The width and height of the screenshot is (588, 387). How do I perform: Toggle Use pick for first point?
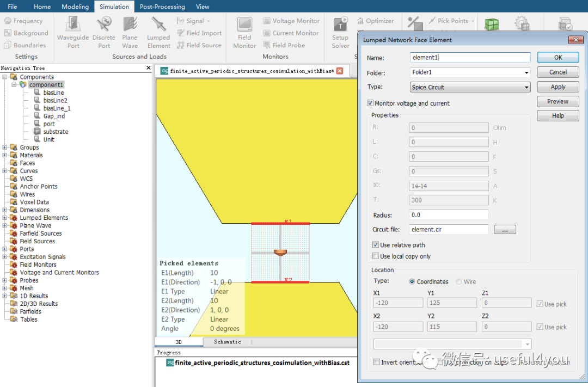(x=540, y=304)
